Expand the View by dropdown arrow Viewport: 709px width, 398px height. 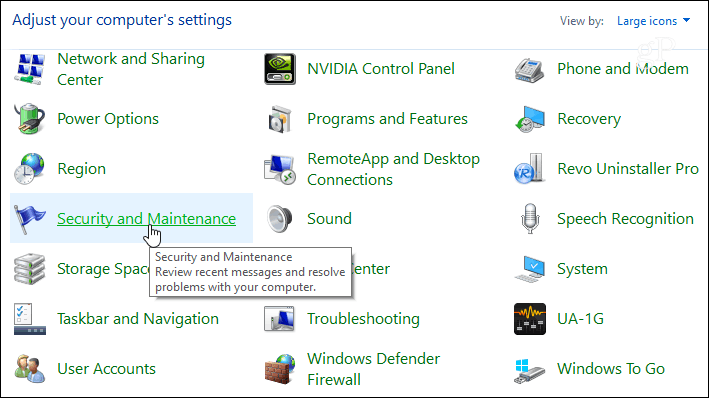[686, 20]
